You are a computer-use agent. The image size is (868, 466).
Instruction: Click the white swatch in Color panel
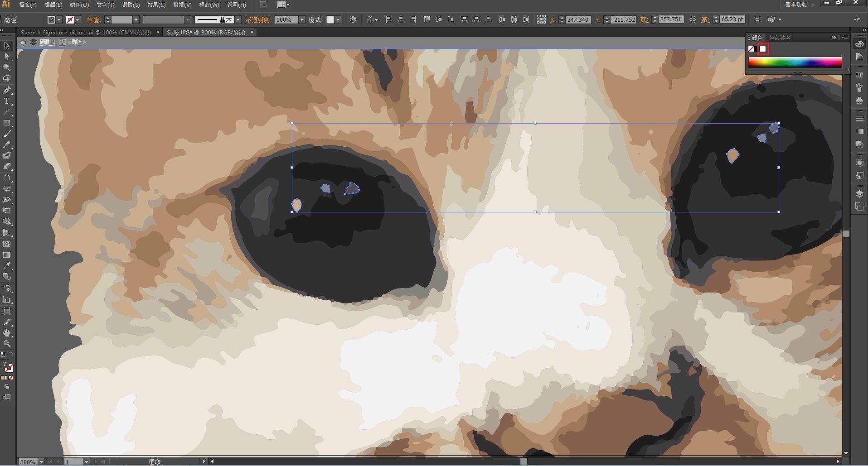click(x=763, y=49)
